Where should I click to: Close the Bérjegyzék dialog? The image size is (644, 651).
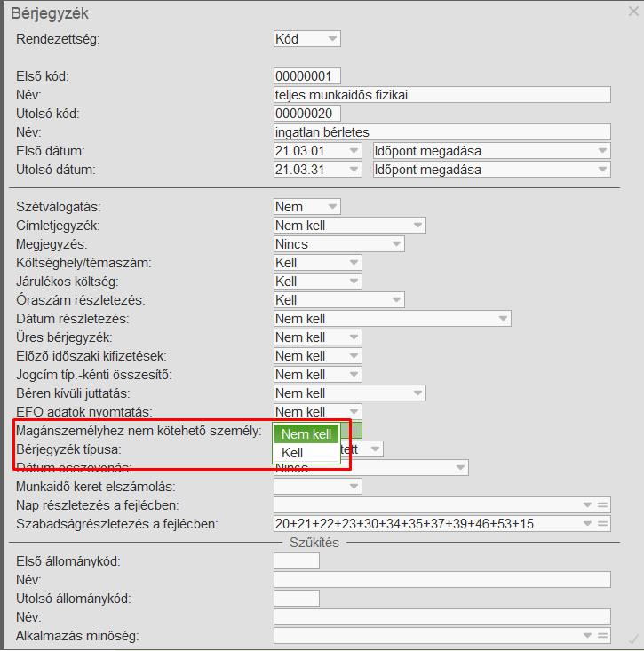coord(633,12)
